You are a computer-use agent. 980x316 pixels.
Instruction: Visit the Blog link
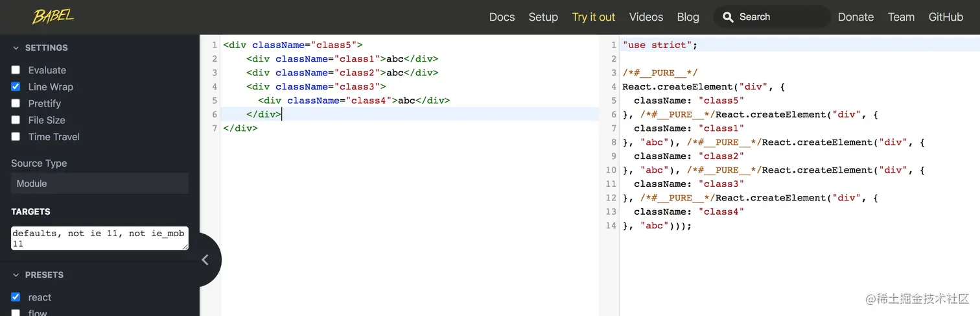(688, 18)
